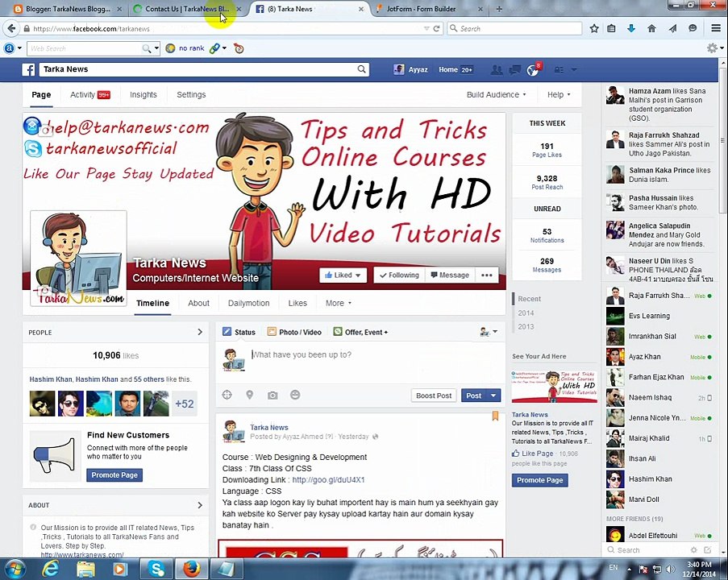The height and width of the screenshot is (580, 728).
Task: Click Like Page in the sidebar ad
Action: point(533,454)
